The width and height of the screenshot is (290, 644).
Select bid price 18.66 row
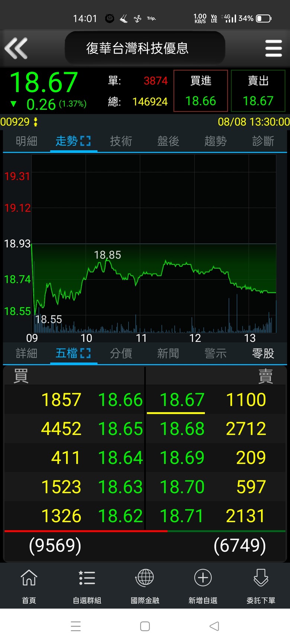click(120, 400)
